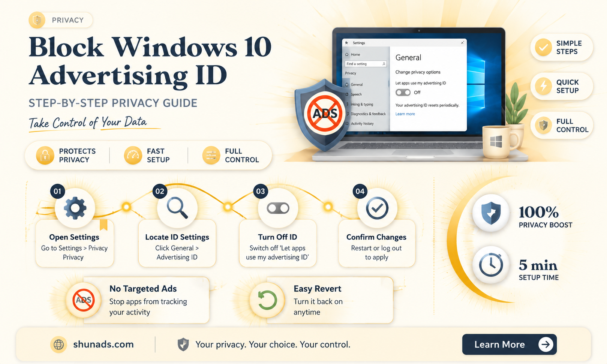
Task: Click the globe icon beside shunads.com
Action: (59, 344)
